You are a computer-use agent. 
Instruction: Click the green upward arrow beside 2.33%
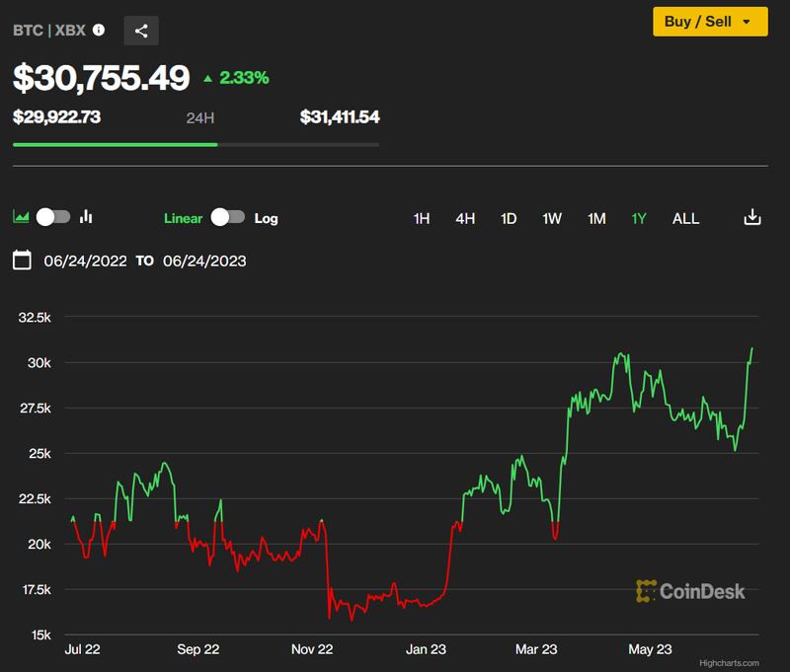207,77
